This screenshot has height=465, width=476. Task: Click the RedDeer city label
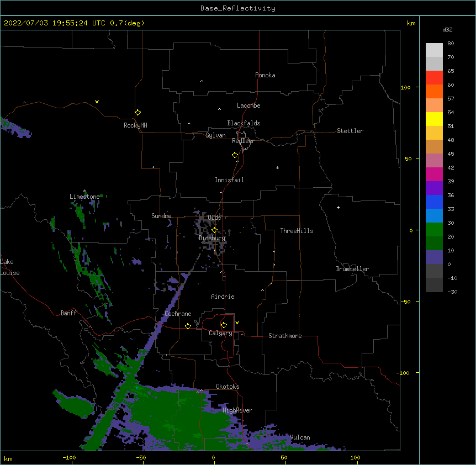tap(243, 141)
